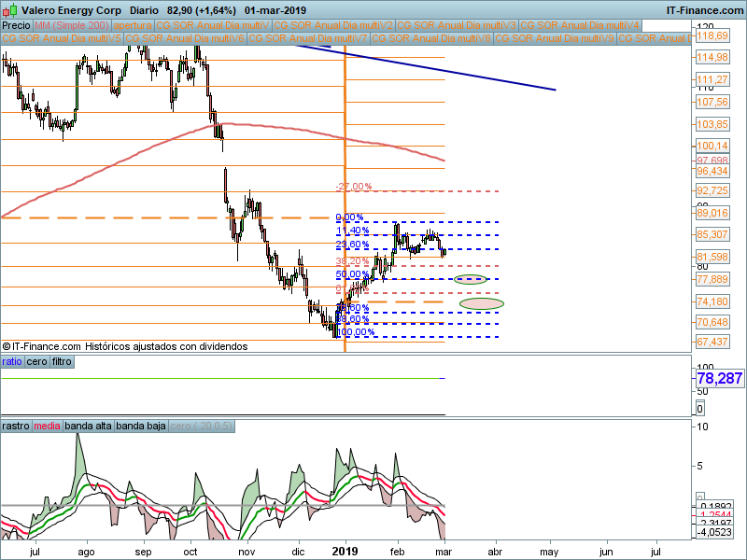This screenshot has height=560, width=747.
Task: Click the Diario timeframe text in title
Action: [145, 10]
